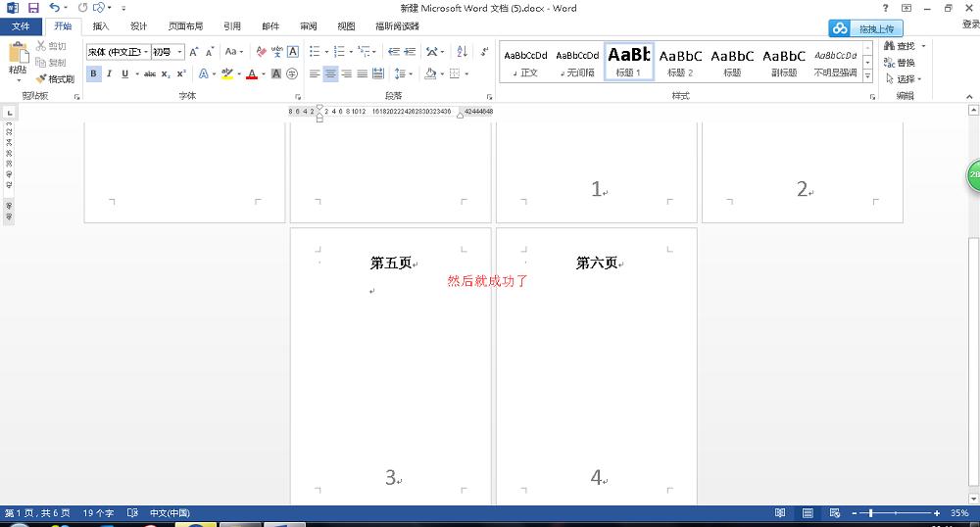Pick red font color button
This screenshot has height=527, width=980.
pos(251,73)
